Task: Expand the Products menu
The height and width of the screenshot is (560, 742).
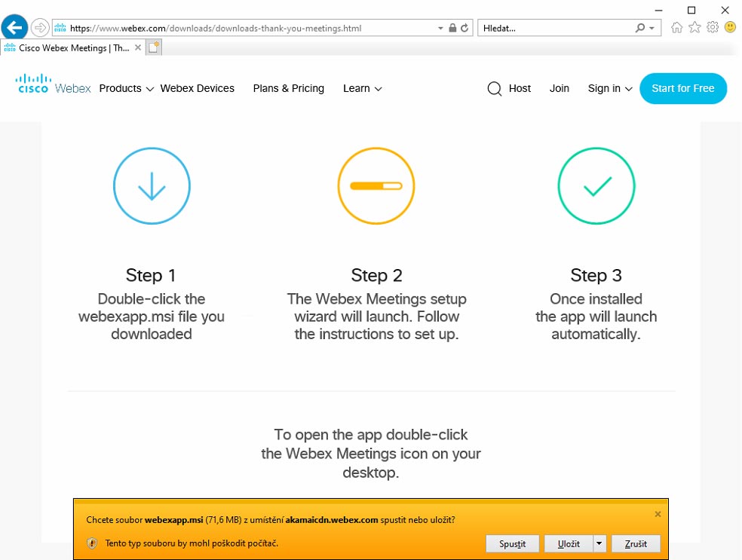Action: point(127,88)
